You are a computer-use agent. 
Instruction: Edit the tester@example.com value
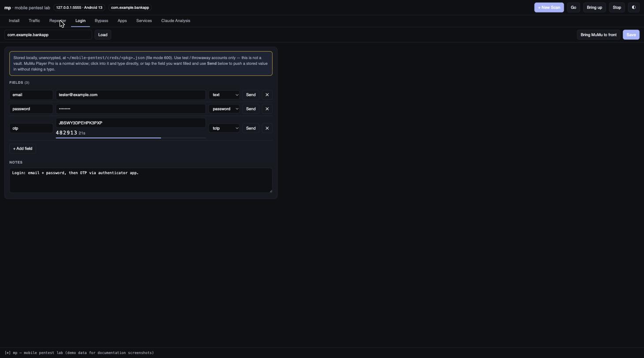131,95
